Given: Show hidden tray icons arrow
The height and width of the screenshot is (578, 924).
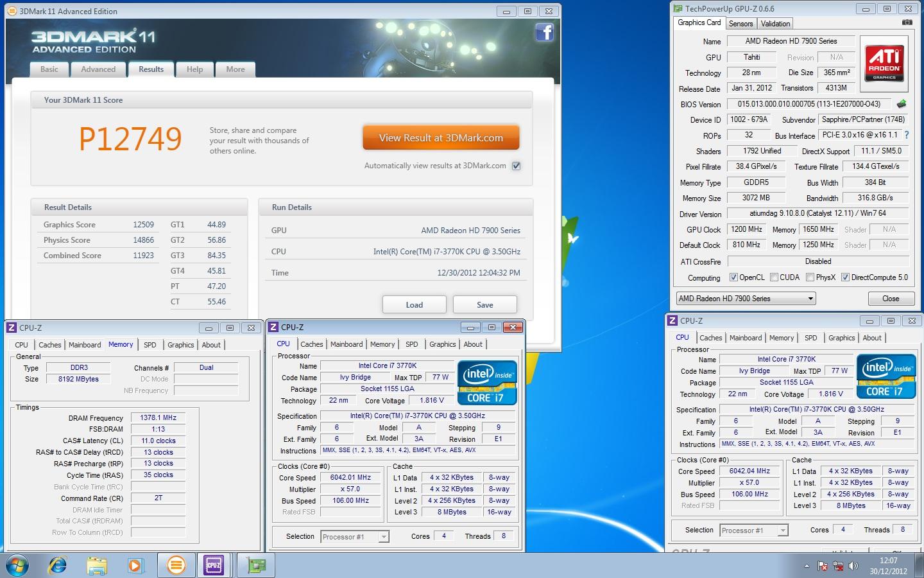Looking at the screenshot, I should click(807, 566).
